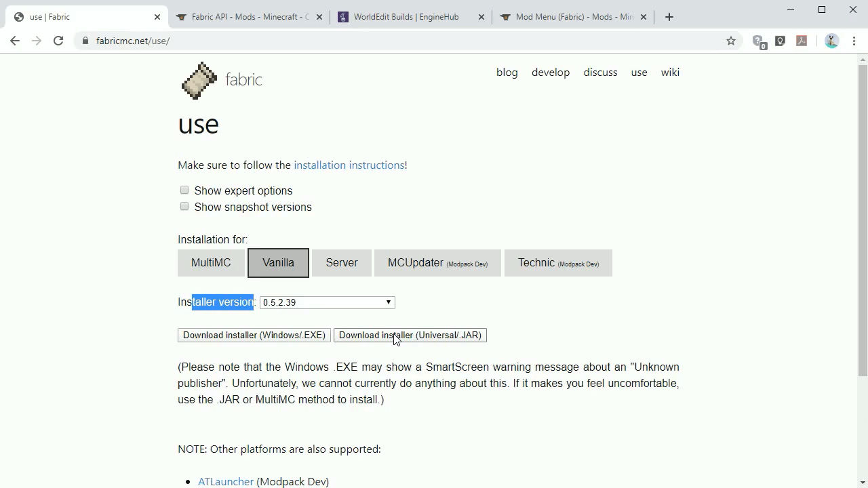Select the MultiMC installation option
This screenshot has width=868, height=488.
pyautogui.click(x=211, y=263)
